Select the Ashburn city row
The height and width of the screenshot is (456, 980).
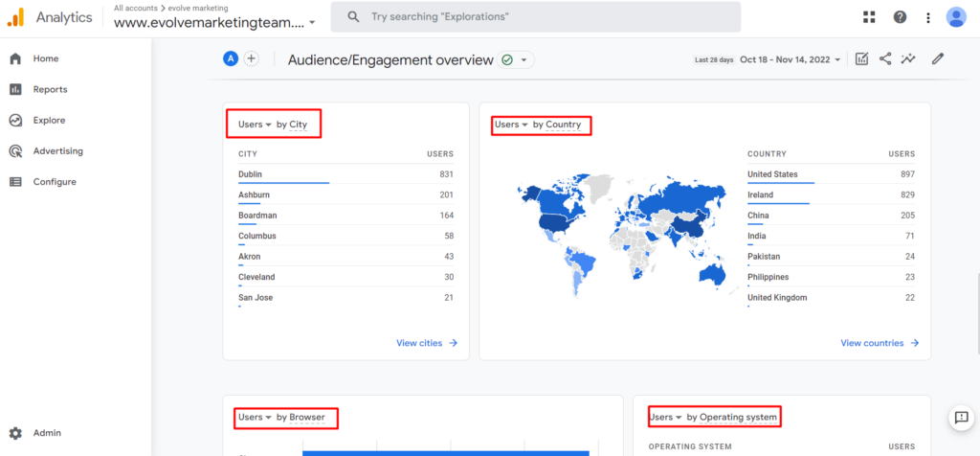tap(345, 195)
